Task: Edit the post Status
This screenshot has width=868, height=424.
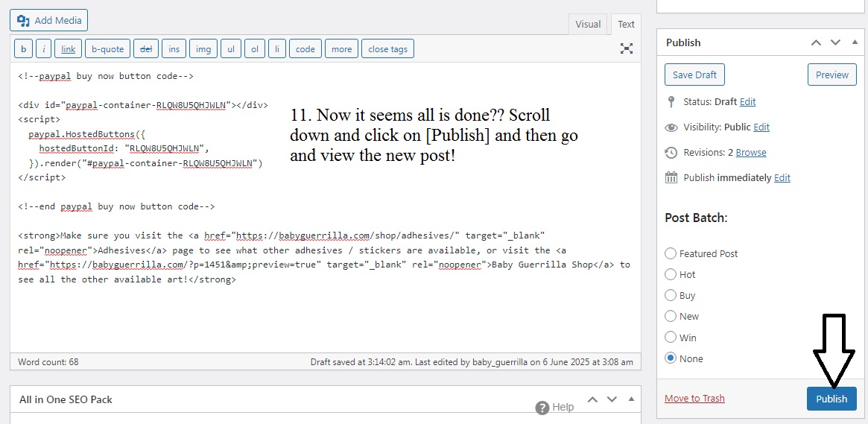Action: [747, 102]
